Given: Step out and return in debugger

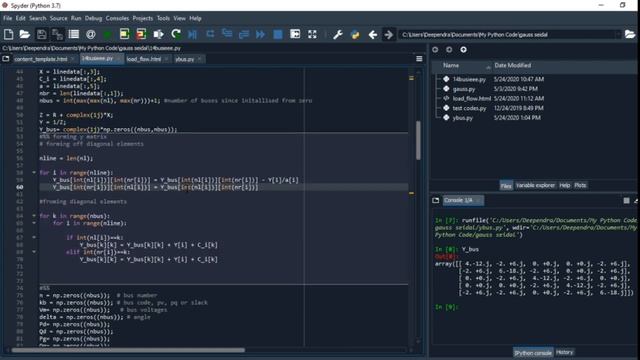Looking at the screenshot, I should coord(244,35).
